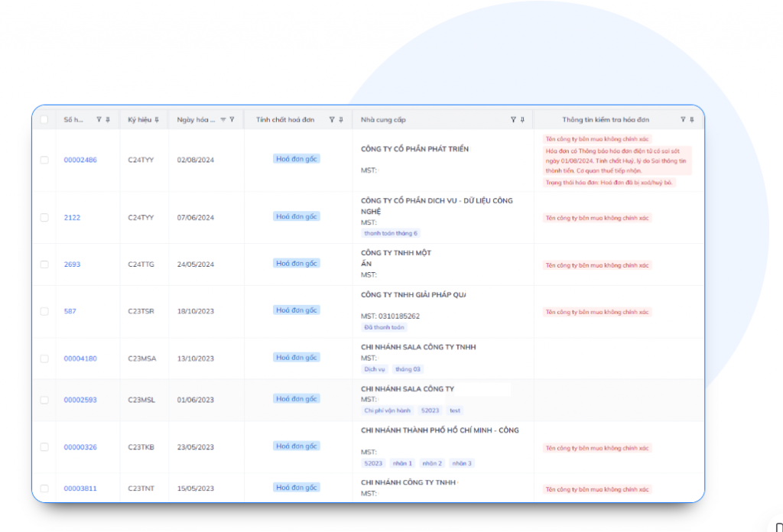Open the filter dropdown on Số hóa đơn column
Screen dimensions: 783x532
pyautogui.click(x=98, y=119)
